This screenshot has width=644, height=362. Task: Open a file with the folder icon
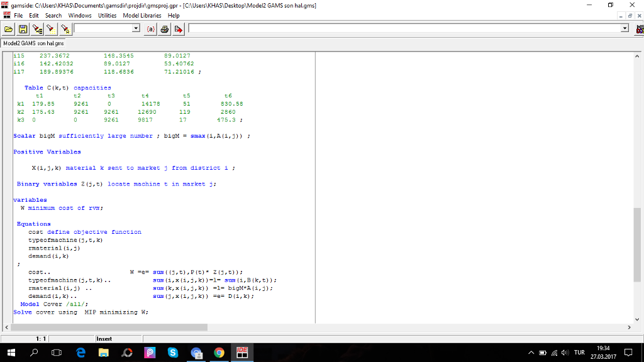click(8, 28)
